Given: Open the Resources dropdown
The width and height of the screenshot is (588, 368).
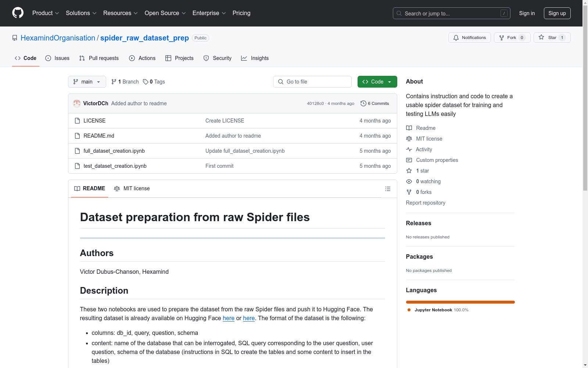Looking at the screenshot, I should (121, 13).
